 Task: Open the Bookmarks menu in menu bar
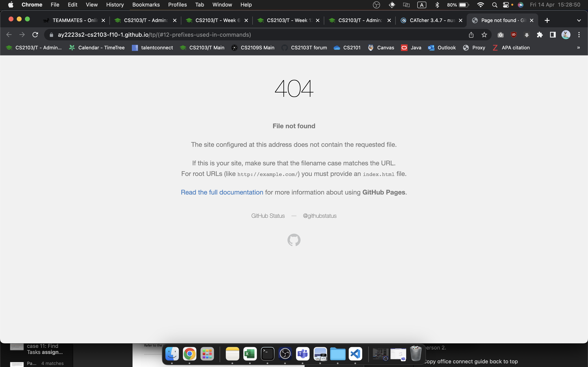[x=146, y=5]
